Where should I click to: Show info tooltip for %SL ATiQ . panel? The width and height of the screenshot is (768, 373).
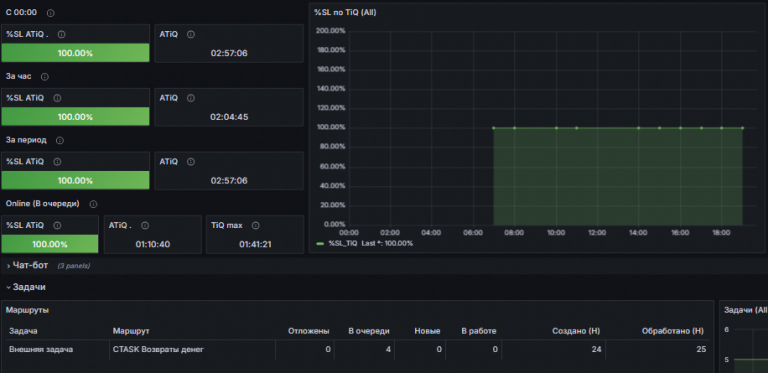[61, 35]
